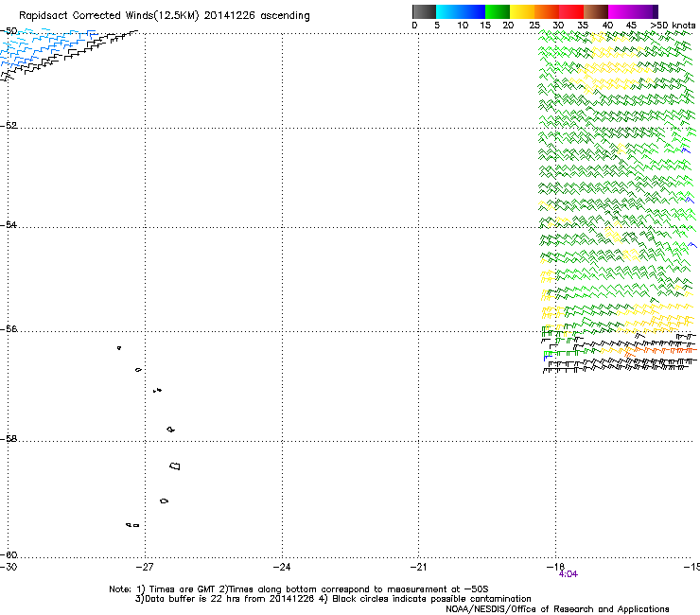Click the red 30-35 knots legend segment
This screenshot has height=615, width=700.
coord(571,11)
